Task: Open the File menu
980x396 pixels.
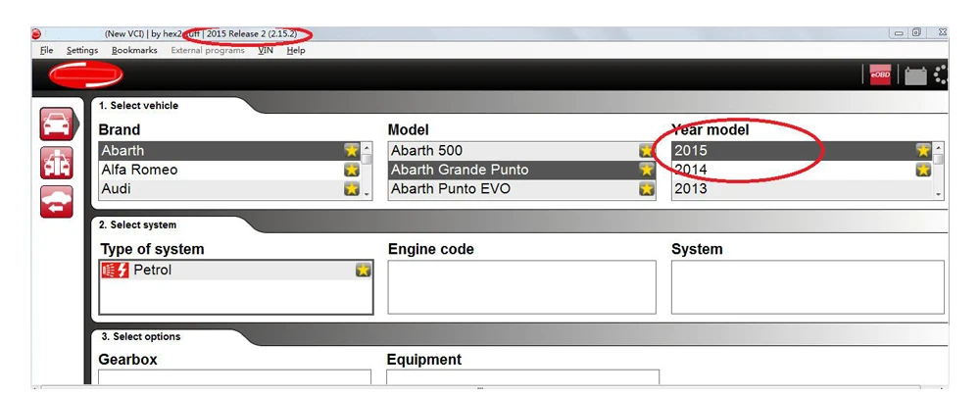Action: [x=46, y=50]
